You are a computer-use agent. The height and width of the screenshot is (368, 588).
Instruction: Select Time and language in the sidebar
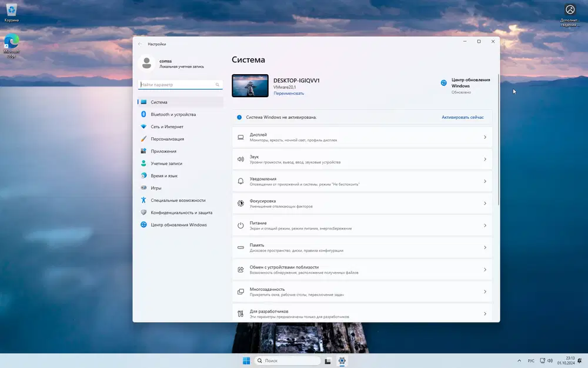coord(164,175)
